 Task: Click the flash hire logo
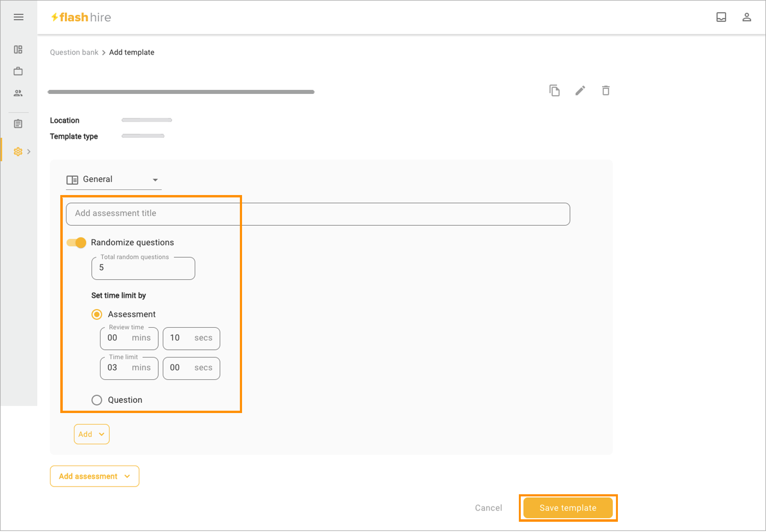tap(81, 17)
